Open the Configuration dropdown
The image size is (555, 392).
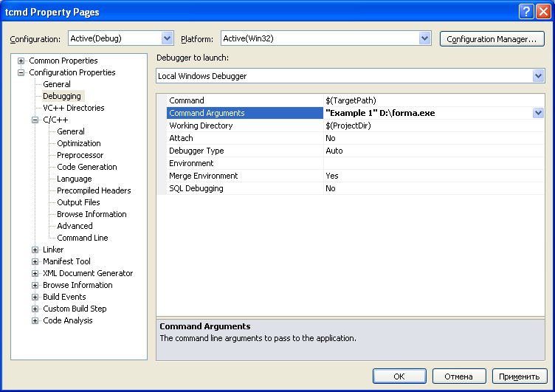coord(167,38)
